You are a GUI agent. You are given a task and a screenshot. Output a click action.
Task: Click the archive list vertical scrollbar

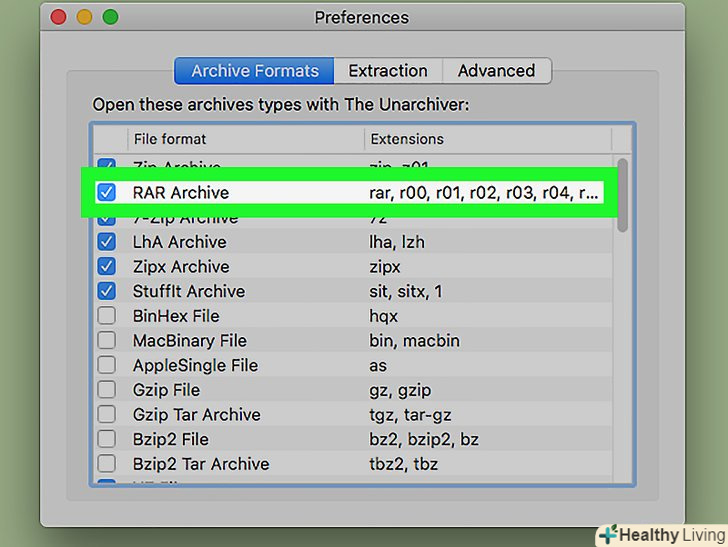623,195
